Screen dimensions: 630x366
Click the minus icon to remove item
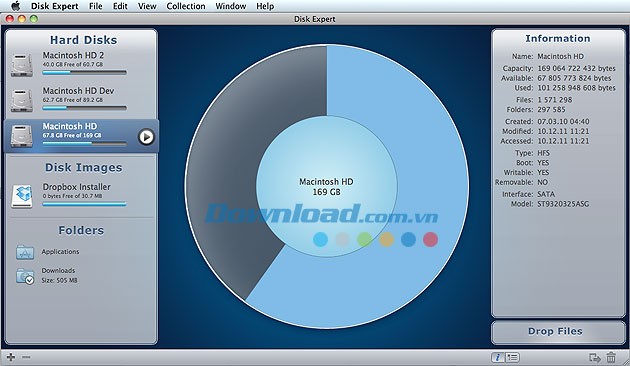point(26,357)
